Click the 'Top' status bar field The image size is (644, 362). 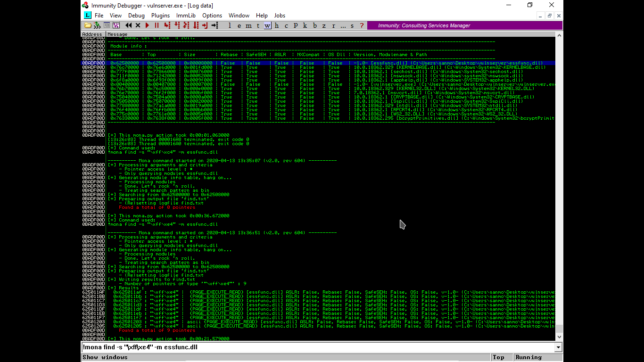pyautogui.click(x=502, y=357)
